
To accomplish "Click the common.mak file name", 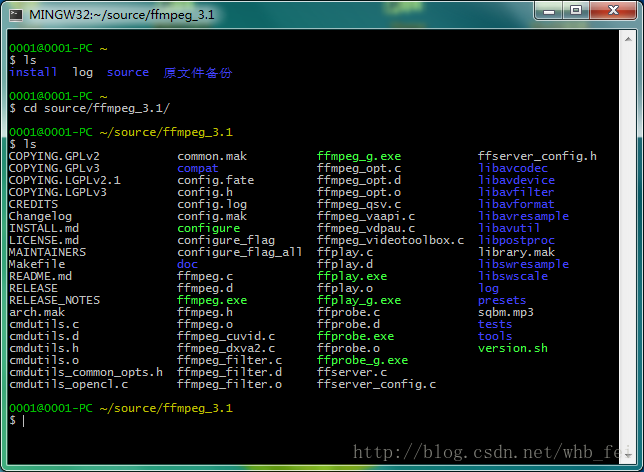I will coord(212,157).
